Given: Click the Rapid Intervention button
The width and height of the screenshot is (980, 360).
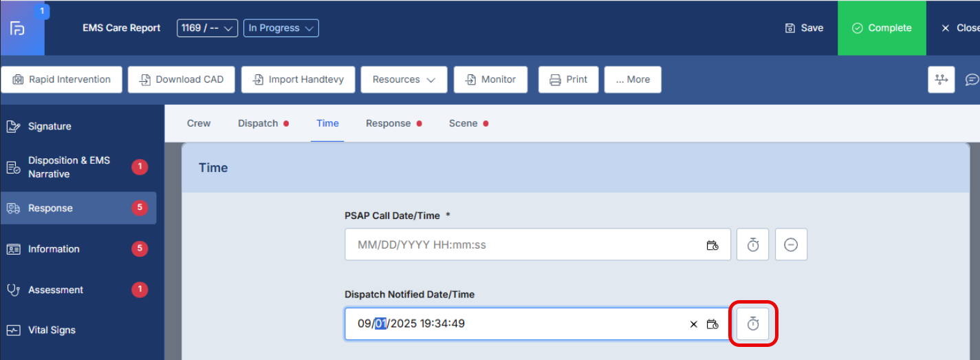Looking at the screenshot, I should coord(61,80).
